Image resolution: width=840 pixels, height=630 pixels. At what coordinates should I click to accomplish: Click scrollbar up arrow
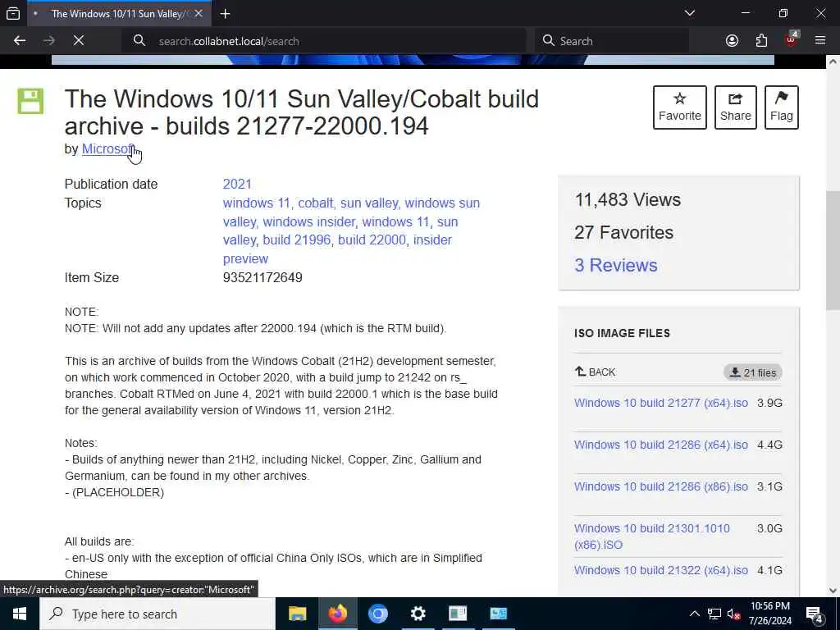click(x=833, y=62)
